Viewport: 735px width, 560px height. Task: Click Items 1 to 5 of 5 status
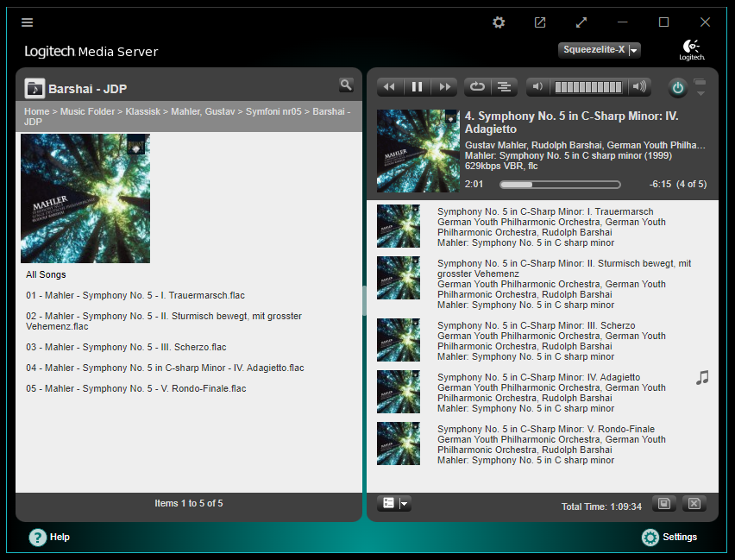tap(189, 503)
